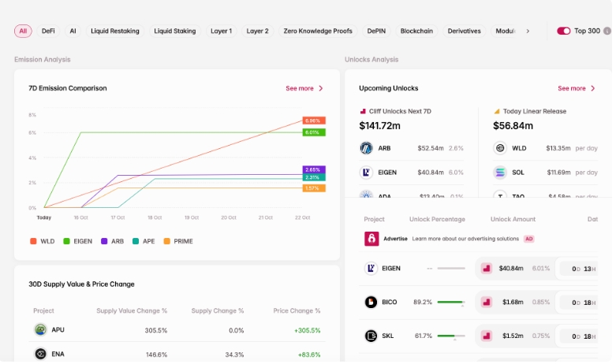Screen dimensions: 616x364
Task: Click cliff unlock icon in BICO row
Action: pyautogui.click(x=487, y=302)
